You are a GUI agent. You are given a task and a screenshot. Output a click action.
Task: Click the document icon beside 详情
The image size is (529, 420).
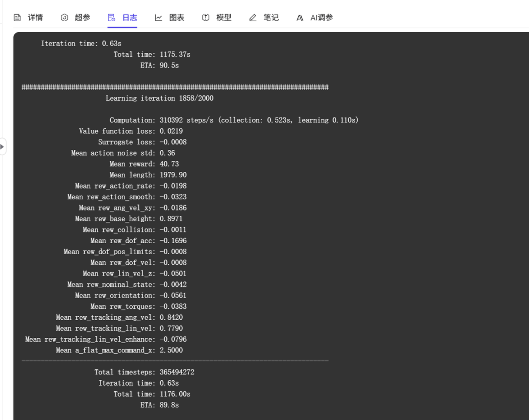pos(17,18)
